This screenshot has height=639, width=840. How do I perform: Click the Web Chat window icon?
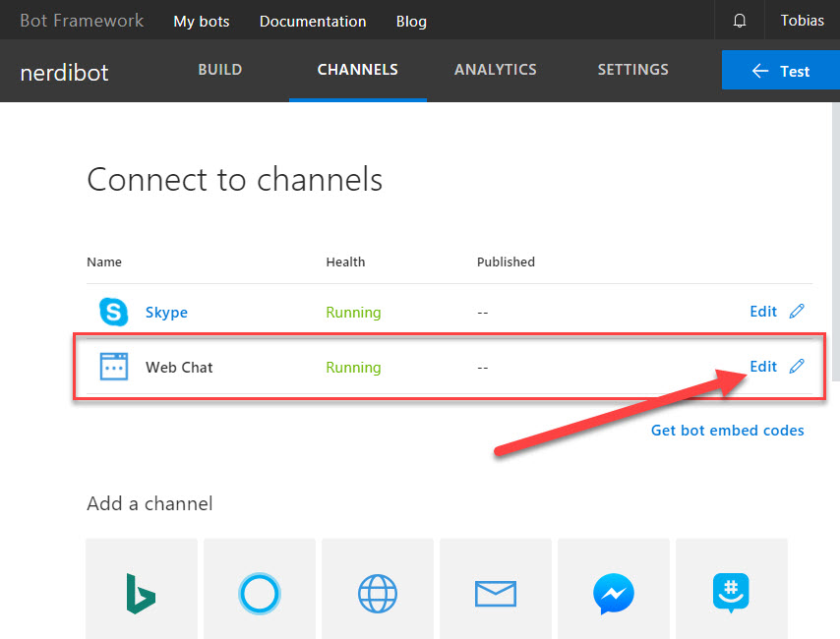113,367
